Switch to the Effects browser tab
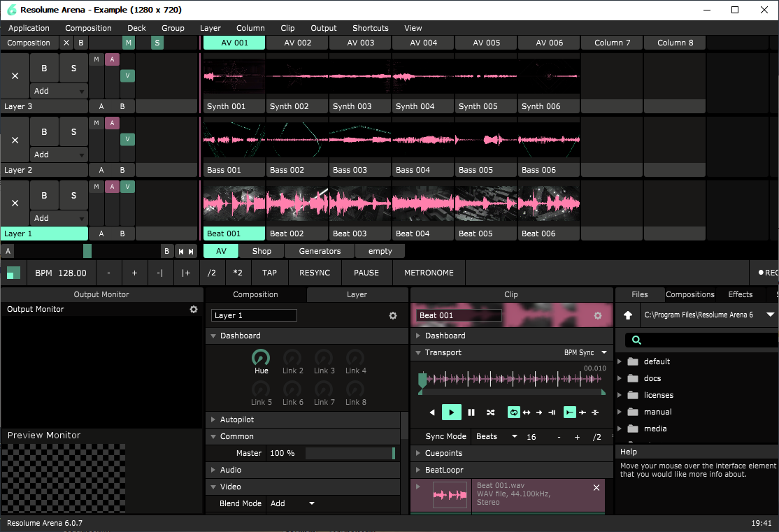 click(740, 294)
